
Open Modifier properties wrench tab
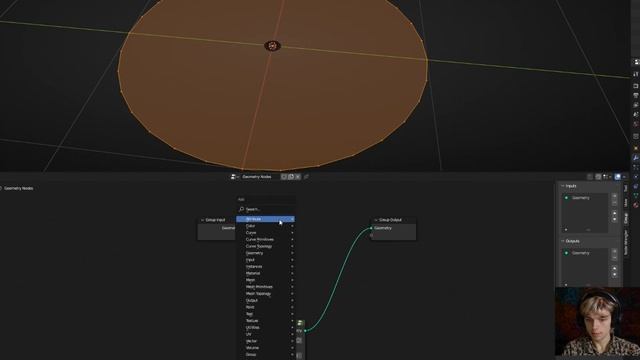point(636,158)
